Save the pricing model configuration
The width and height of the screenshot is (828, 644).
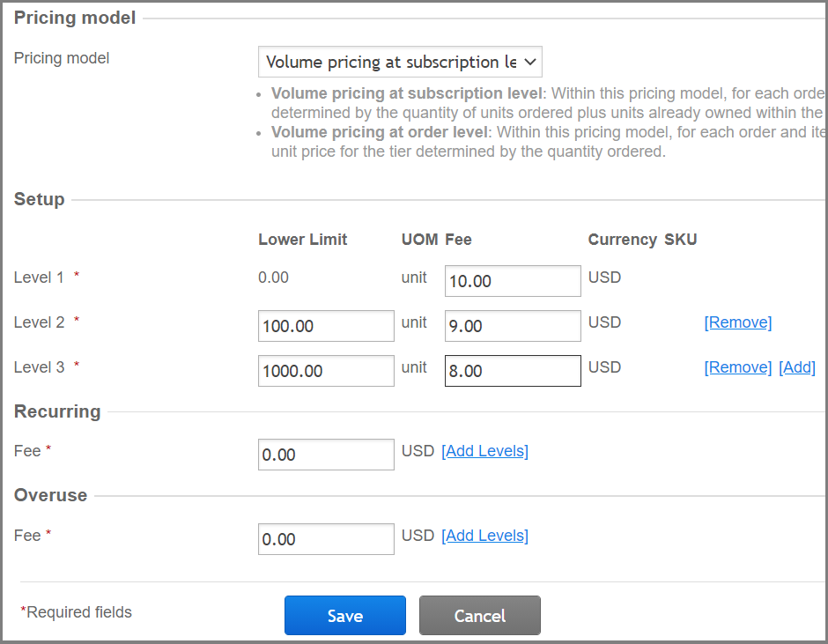coord(344,615)
